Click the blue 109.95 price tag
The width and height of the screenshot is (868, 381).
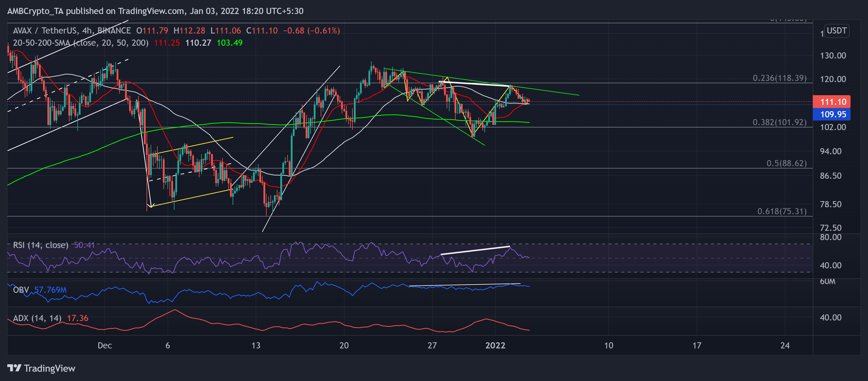831,114
